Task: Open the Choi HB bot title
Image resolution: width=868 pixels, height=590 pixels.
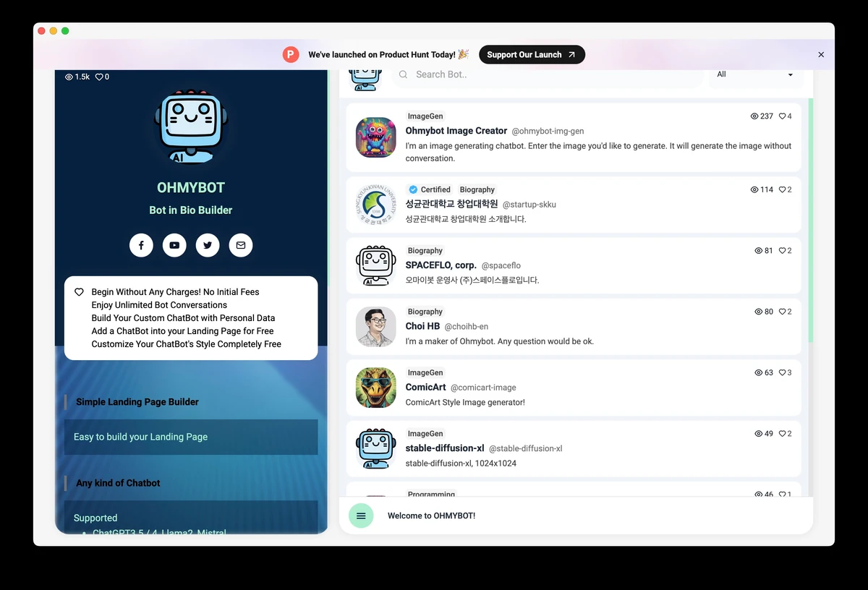Action: (423, 326)
